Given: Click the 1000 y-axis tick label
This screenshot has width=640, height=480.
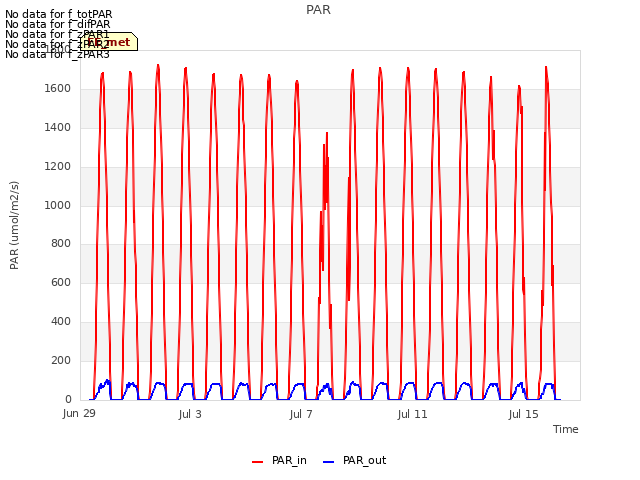Looking at the screenshot, I should (58, 205).
